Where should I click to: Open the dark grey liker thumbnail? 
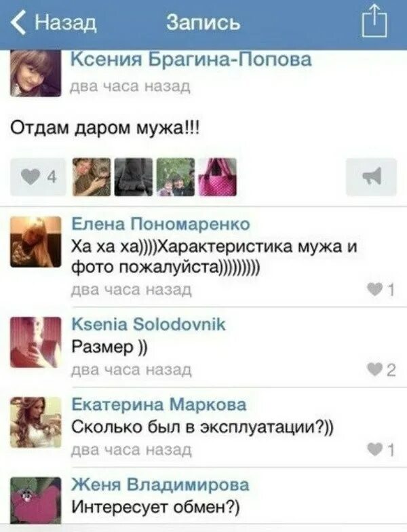[x=134, y=176]
